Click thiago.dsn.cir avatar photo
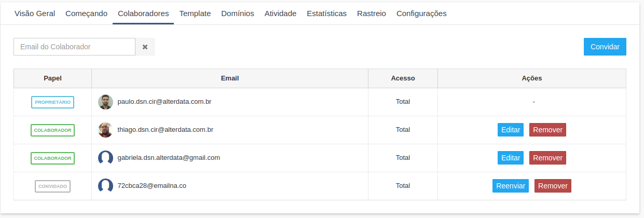 tap(105, 130)
